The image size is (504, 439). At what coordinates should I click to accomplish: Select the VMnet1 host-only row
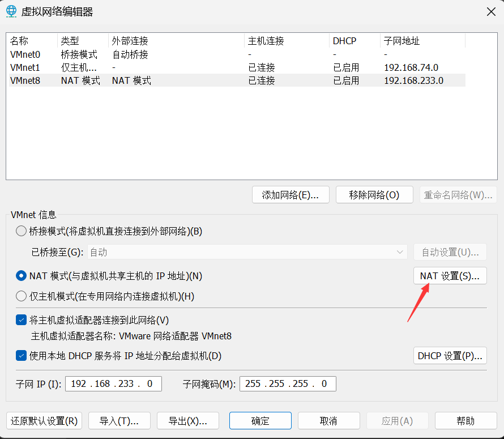(x=25, y=67)
